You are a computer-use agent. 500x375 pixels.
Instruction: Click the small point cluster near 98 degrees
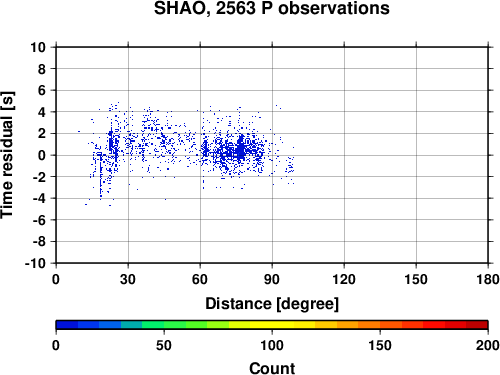tap(290, 166)
